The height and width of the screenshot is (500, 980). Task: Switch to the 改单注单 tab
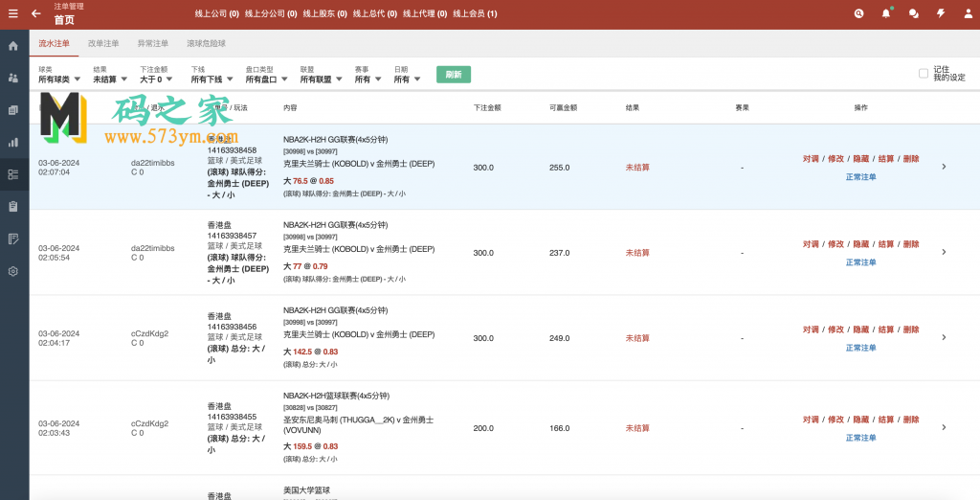pos(103,43)
